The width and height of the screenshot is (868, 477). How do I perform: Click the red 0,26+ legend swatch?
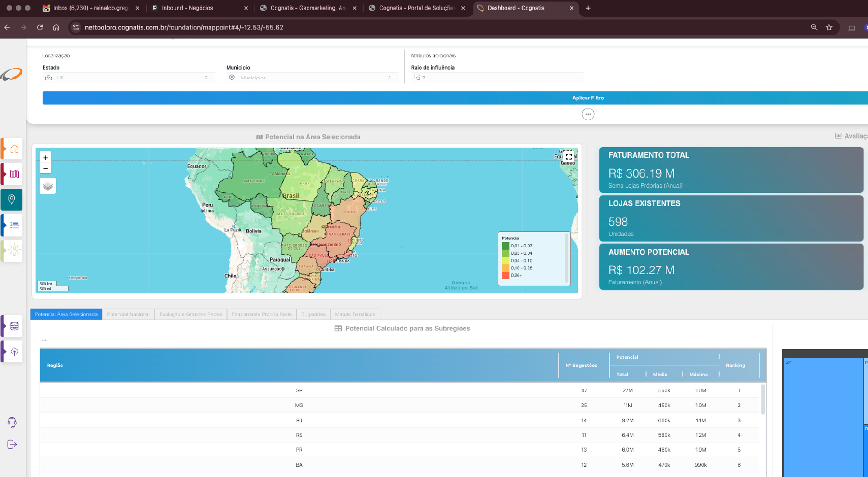click(x=505, y=276)
